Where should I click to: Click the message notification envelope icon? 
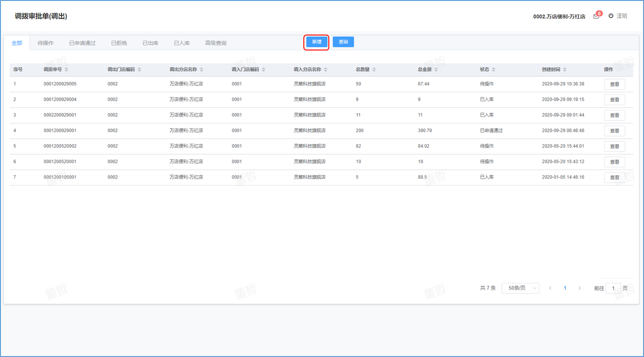tap(596, 16)
